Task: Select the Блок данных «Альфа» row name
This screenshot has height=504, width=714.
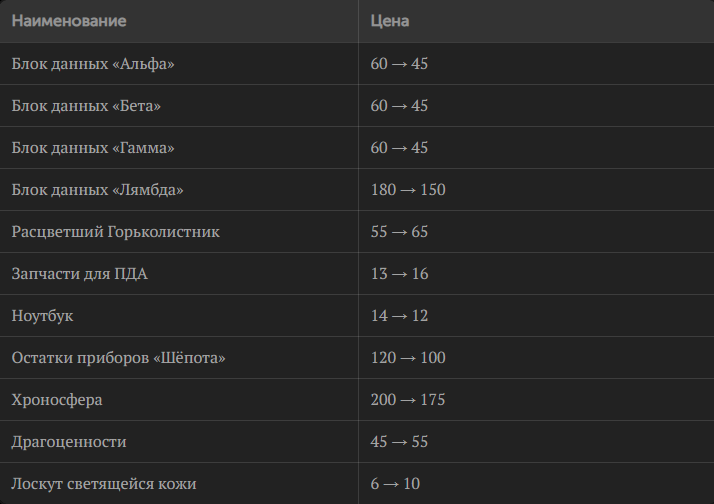Action: (x=93, y=64)
